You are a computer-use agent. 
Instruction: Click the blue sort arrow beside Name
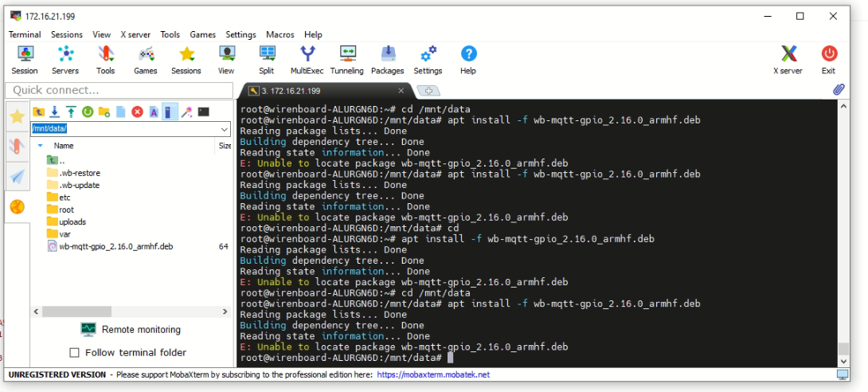tap(40, 146)
